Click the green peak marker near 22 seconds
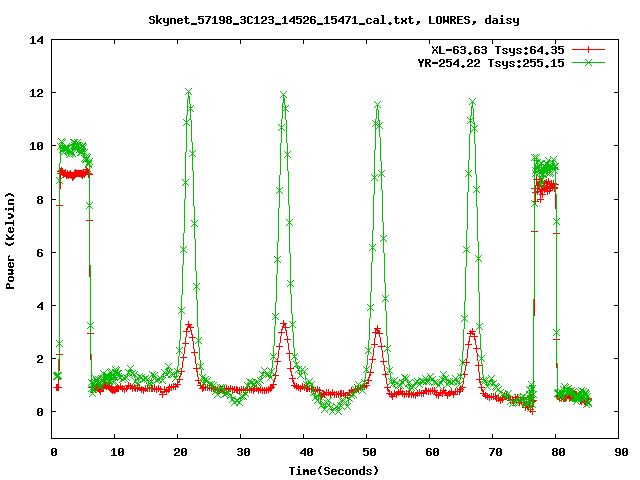640x480 pixels. pyautogui.click(x=188, y=92)
